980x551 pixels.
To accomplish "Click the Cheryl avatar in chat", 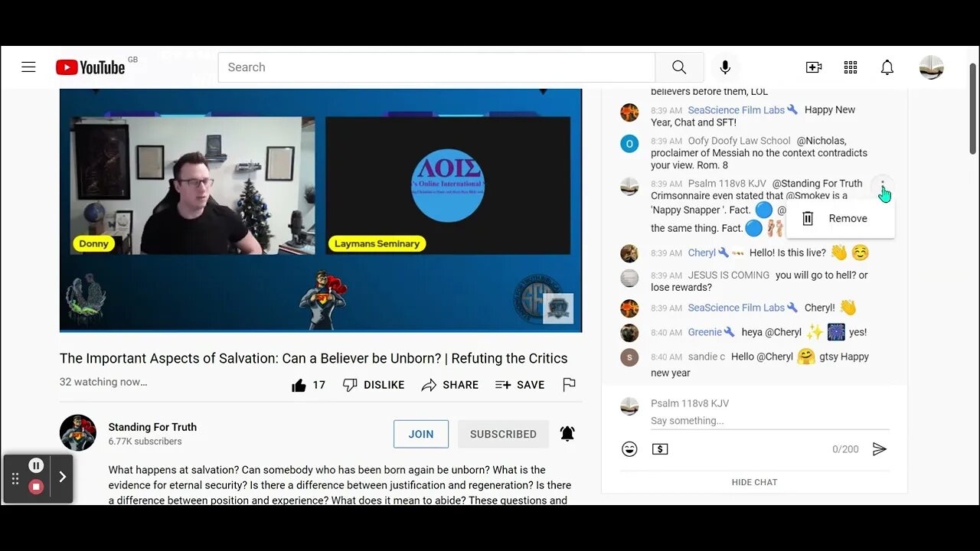I will coord(629,253).
